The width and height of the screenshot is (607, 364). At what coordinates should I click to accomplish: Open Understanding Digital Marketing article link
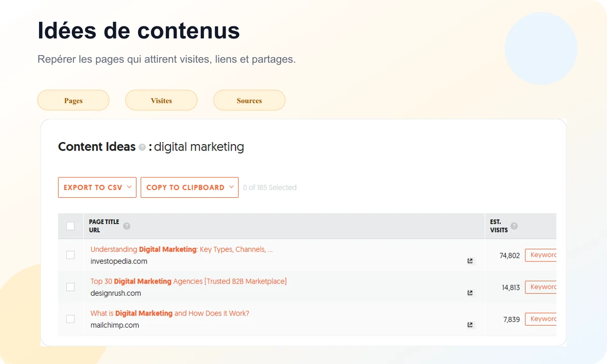182,249
